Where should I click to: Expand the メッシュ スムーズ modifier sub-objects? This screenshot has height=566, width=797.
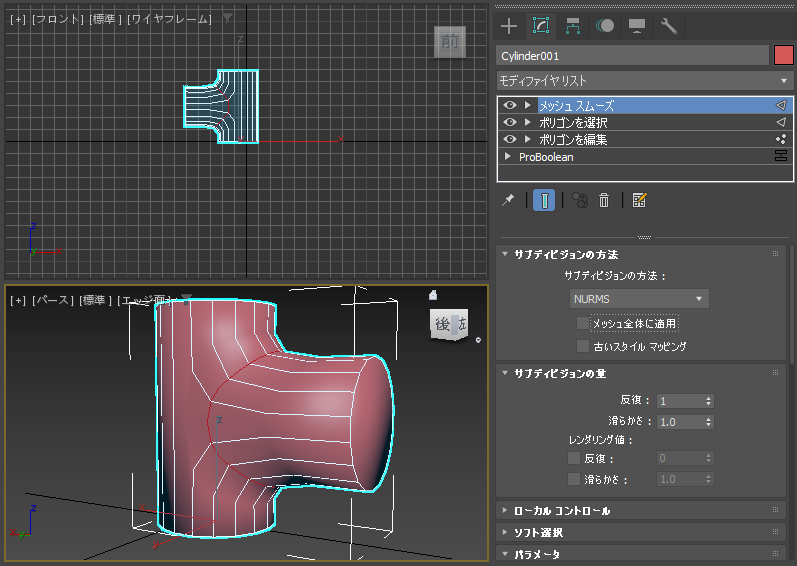[x=528, y=105]
